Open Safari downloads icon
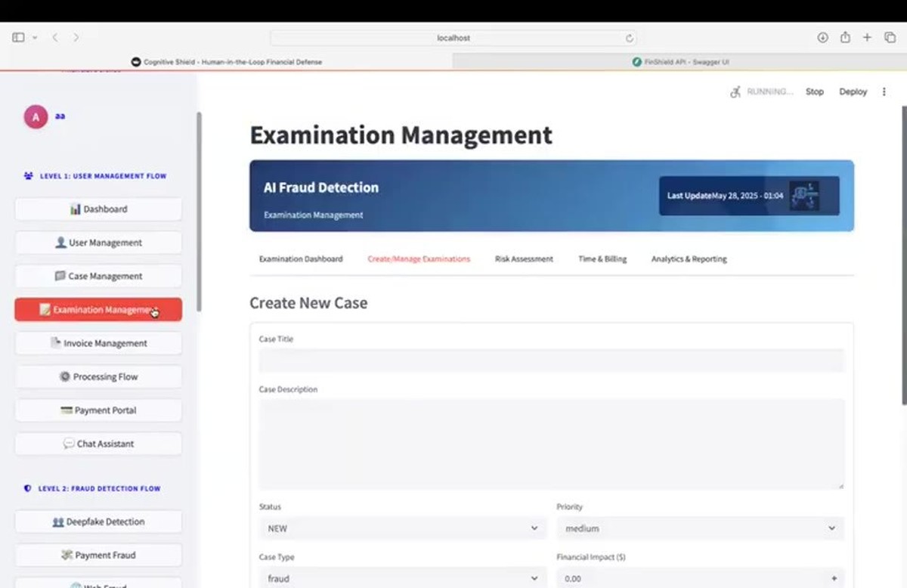The image size is (907, 588). click(823, 38)
